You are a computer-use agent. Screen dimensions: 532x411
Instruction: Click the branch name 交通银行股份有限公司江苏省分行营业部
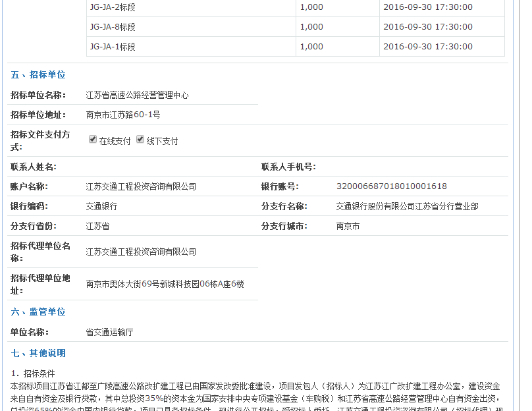tap(407, 207)
